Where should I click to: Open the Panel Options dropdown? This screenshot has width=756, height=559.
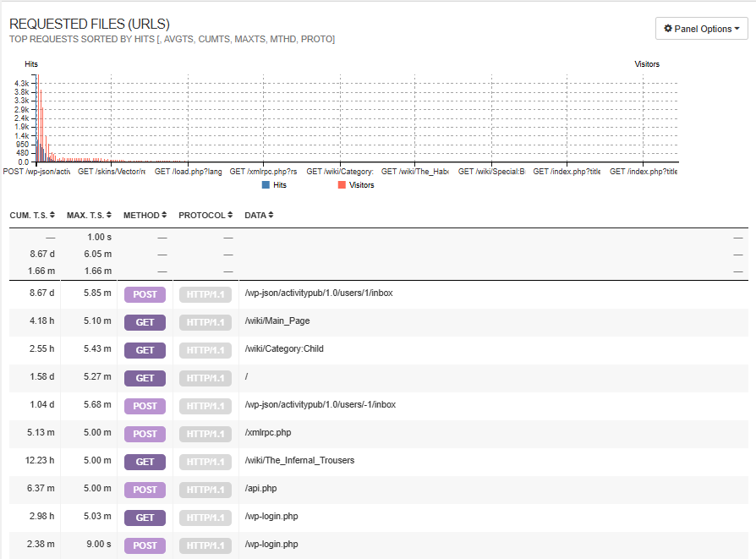(701, 29)
